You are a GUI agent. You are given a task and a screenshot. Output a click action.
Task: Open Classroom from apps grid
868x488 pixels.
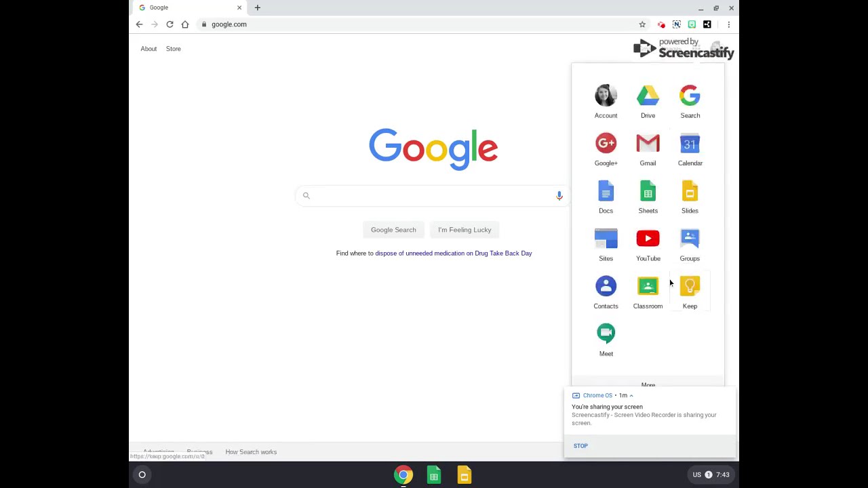(648, 292)
